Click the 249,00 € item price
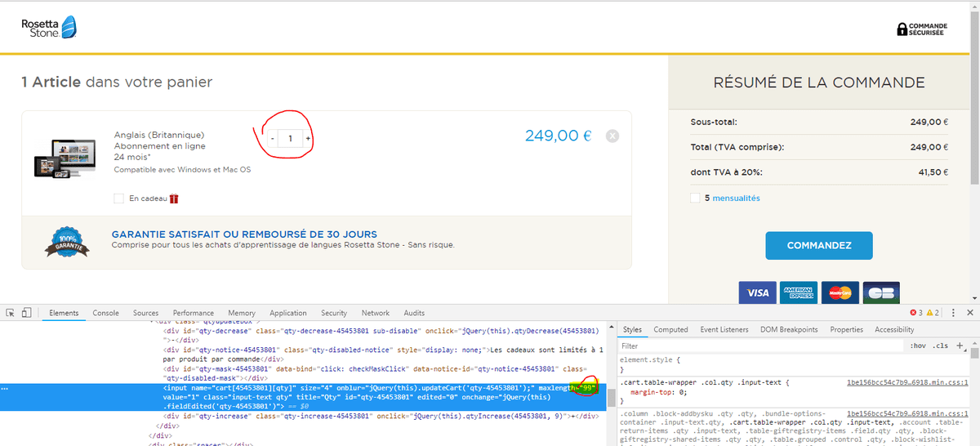Screen dimensions: 980x446 [x=558, y=136]
